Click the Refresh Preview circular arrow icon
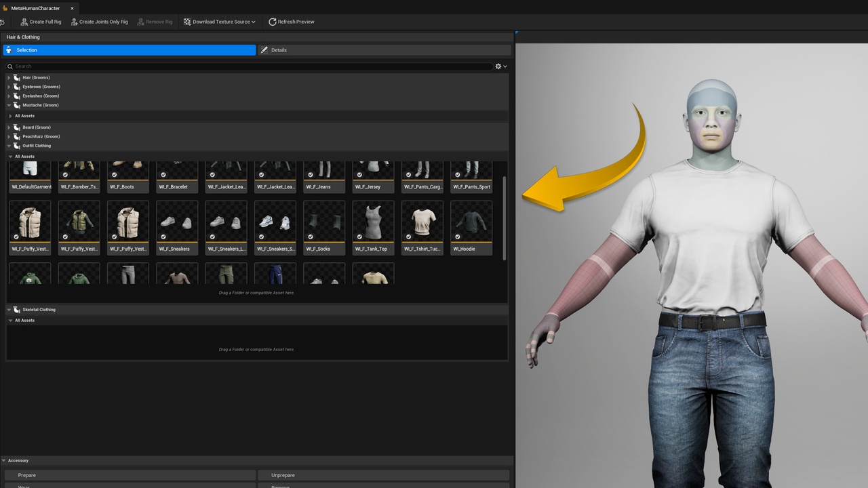Image resolution: width=868 pixels, height=488 pixels. coord(273,22)
